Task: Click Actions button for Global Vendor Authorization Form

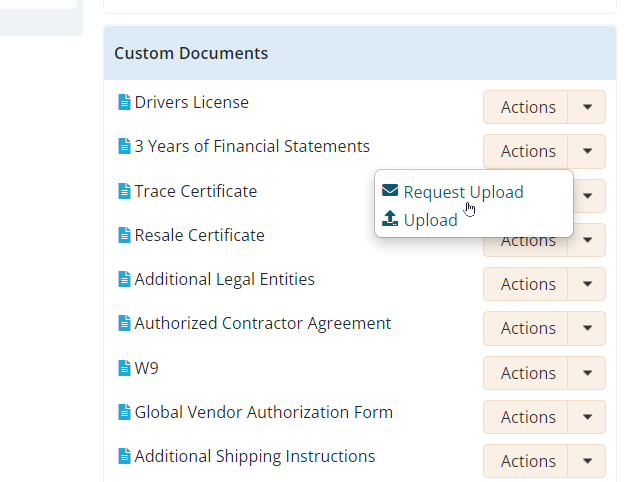Action: (526, 417)
